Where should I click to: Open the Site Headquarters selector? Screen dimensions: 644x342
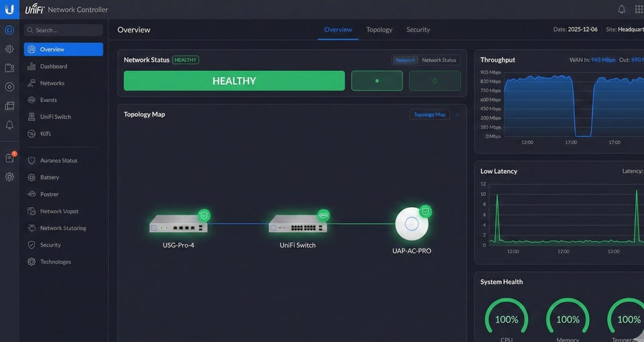click(x=624, y=30)
